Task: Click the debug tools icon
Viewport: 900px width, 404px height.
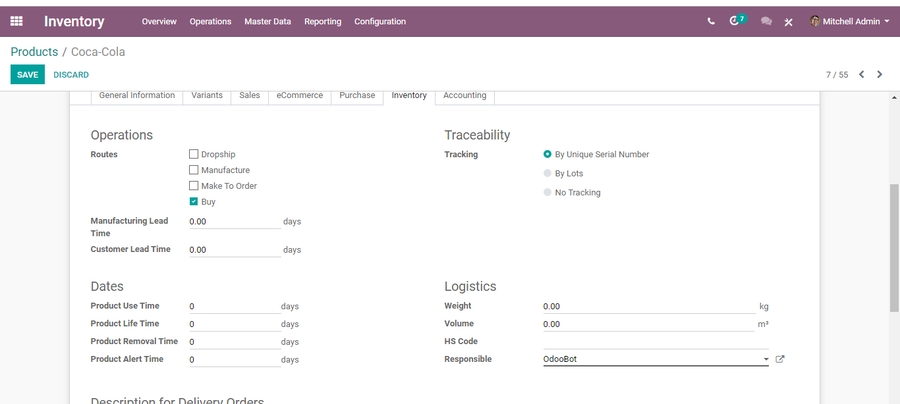Action: coord(789,21)
